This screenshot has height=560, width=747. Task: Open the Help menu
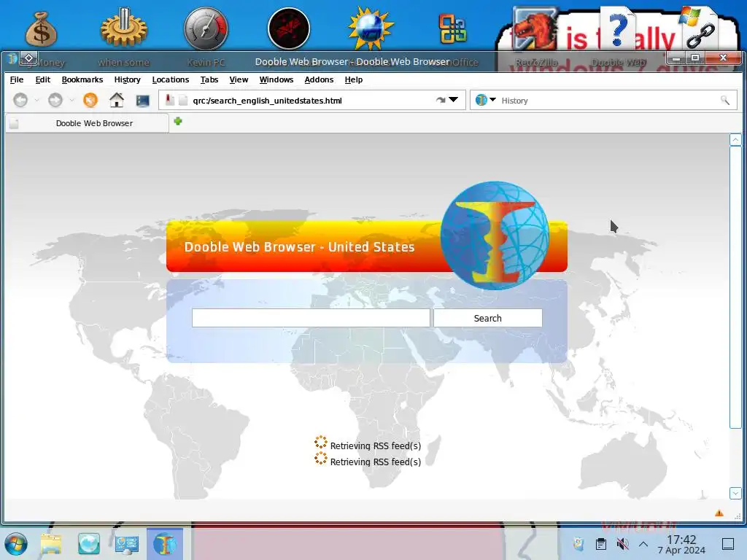(x=354, y=79)
